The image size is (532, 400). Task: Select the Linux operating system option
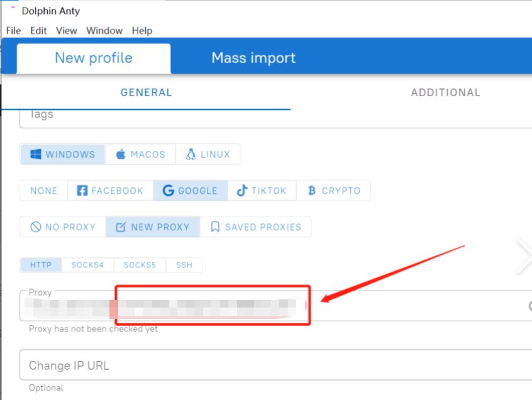(x=208, y=154)
